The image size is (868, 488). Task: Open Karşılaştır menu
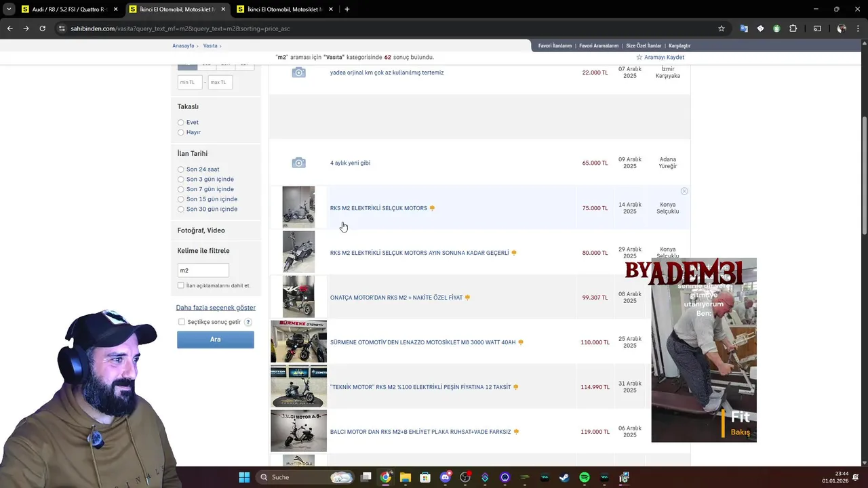click(x=679, y=45)
